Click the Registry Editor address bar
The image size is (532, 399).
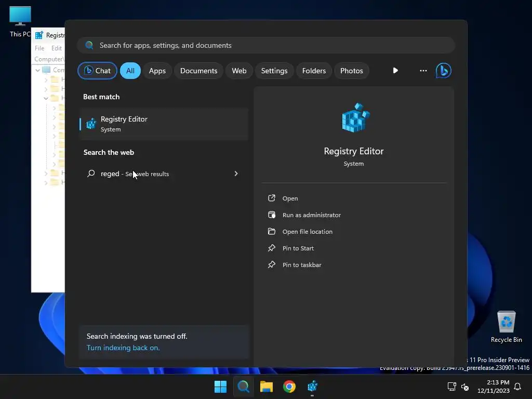pos(48,59)
